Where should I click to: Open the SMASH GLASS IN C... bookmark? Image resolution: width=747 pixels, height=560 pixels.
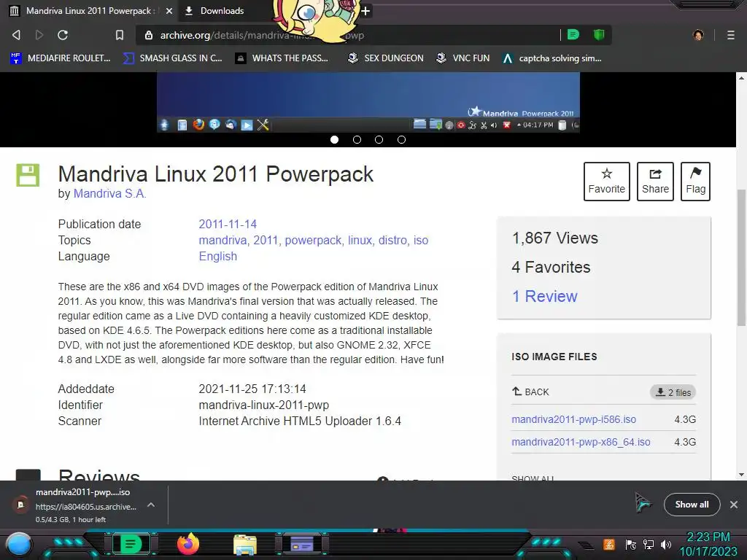172,58
